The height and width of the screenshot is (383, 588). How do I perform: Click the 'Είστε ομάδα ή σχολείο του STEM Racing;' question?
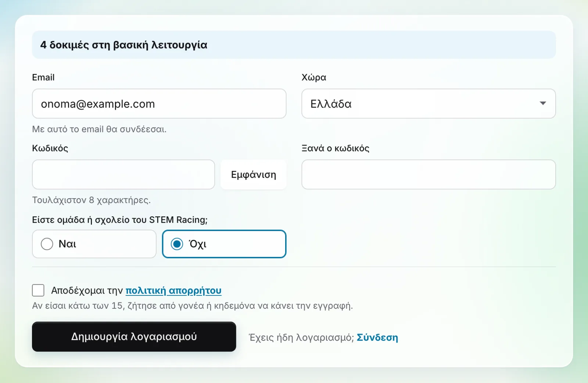pos(120,220)
